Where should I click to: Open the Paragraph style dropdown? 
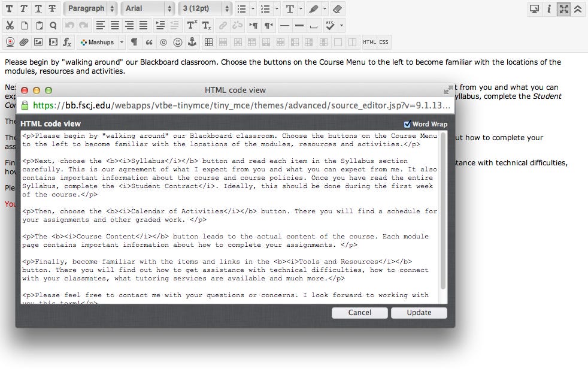point(90,8)
